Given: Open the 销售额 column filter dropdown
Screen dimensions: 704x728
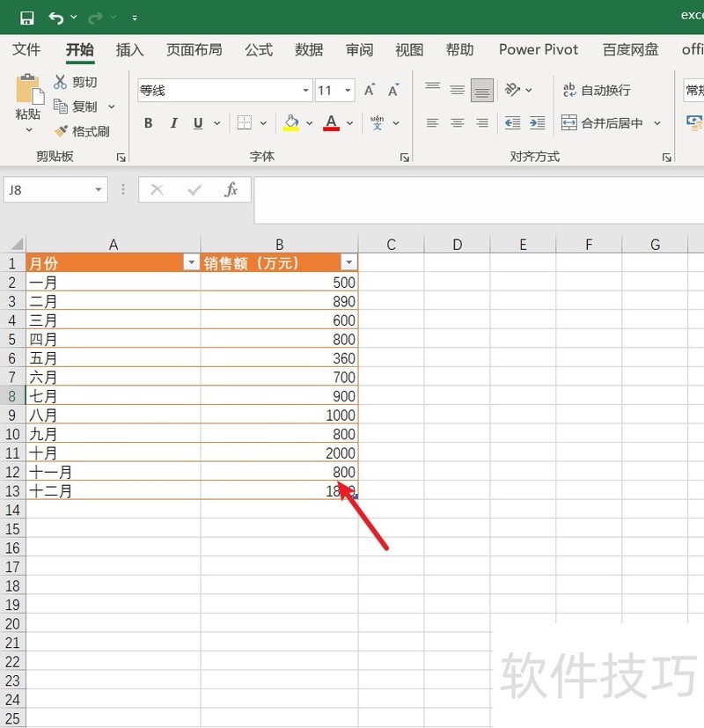Looking at the screenshot, I should click(x=348, y=262).
